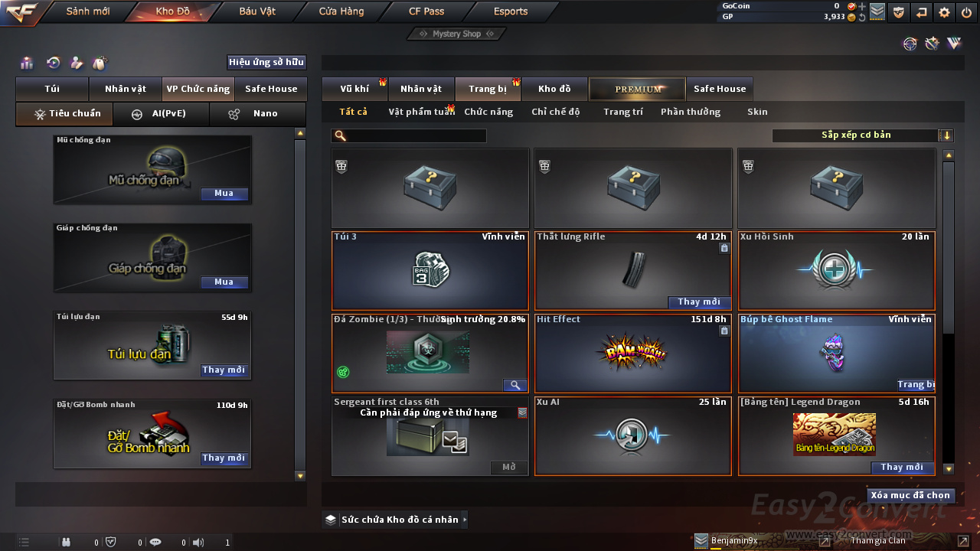Go to Cửa Hàng menu
Screen dimensions: 980x551
coord(341,11)
